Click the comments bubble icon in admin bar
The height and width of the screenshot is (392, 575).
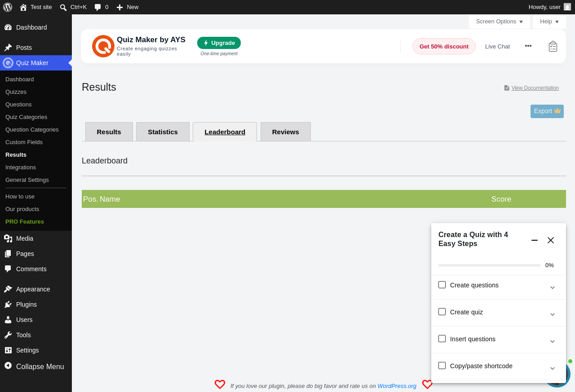click(97, 7)
